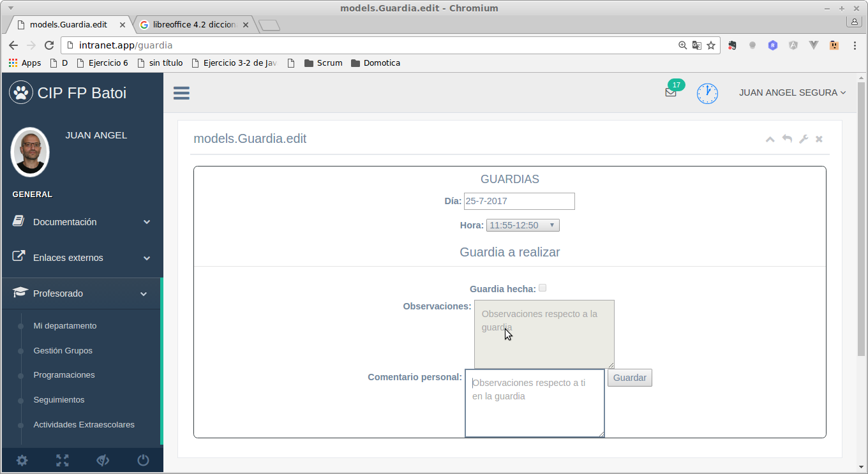Open the mail notifications envelope
Viewport: 868px width, 474px height.
[x=671, y=93]
